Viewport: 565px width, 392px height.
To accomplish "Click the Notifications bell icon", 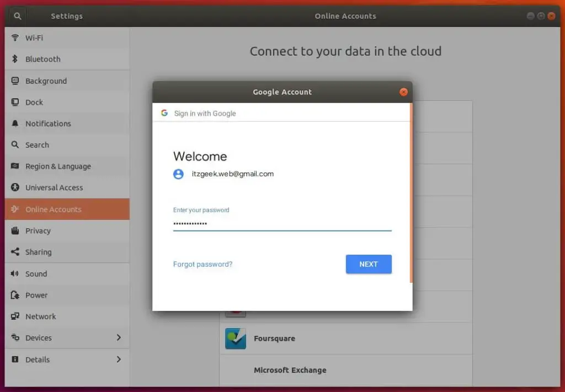I will 15,123.
